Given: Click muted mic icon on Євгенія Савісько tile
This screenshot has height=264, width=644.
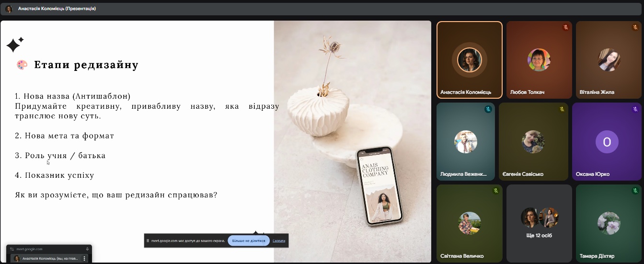Looking at the screenshot, I should click(562, 109).
